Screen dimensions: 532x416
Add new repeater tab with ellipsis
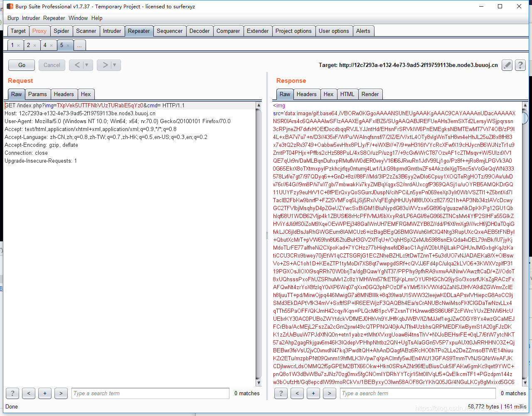tap(79, 45)
